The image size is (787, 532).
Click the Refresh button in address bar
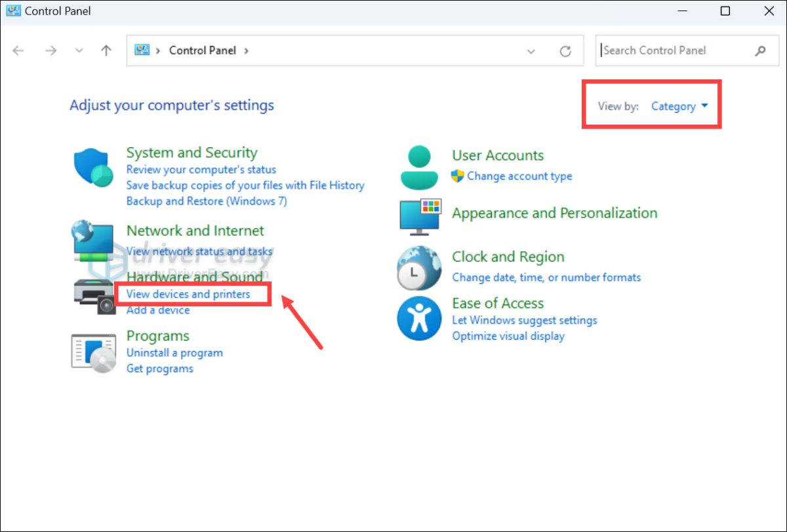click(565, 51)
